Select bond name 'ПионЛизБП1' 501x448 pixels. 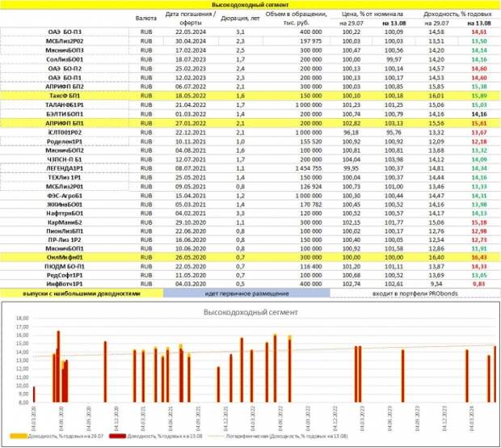(65, 231)
